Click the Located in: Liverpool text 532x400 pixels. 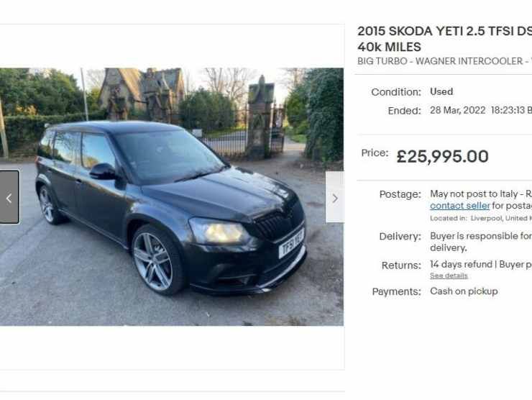click(481, 218)
